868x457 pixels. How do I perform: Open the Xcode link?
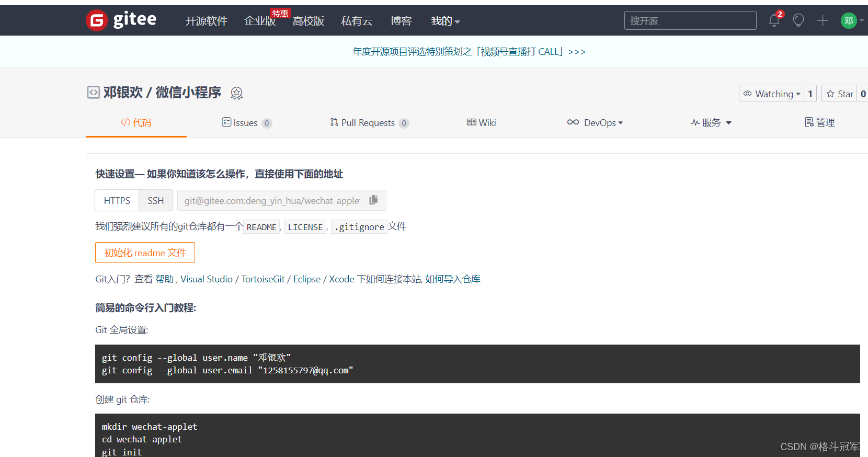point(341,279)
